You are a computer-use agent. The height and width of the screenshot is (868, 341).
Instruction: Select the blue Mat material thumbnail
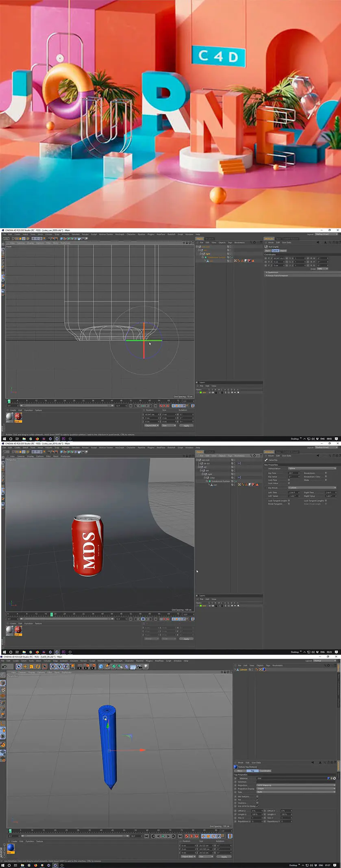(x=11, y=848)
